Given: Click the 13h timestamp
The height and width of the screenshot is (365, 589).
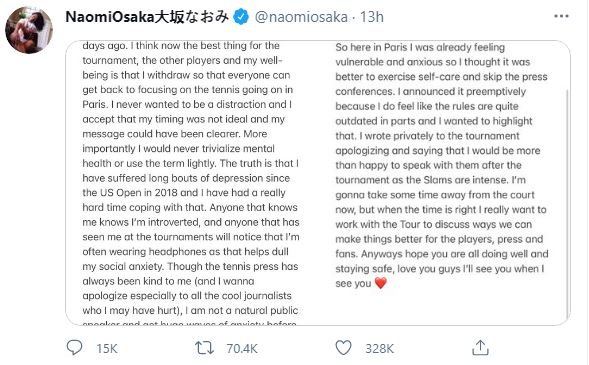Looking at the screenshot, I should click(372, 17).
